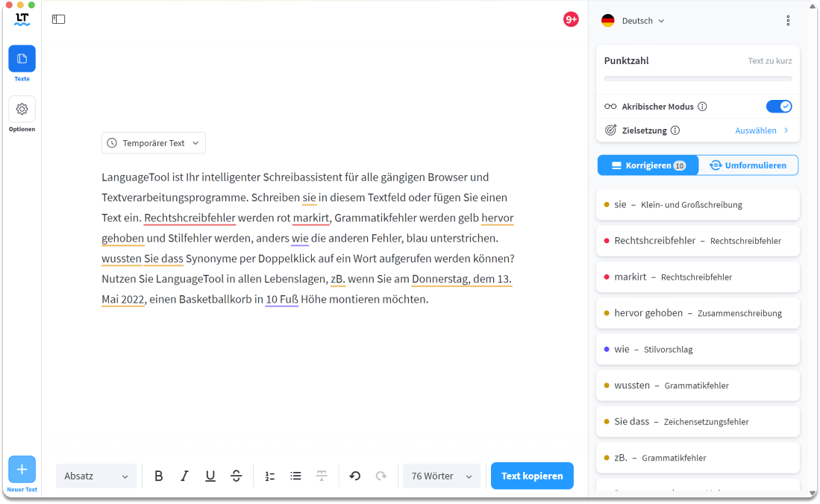Screen dimensions: 820x504
Task: Open the 'Sie dass' punctuation card
Action: (698, 421)
